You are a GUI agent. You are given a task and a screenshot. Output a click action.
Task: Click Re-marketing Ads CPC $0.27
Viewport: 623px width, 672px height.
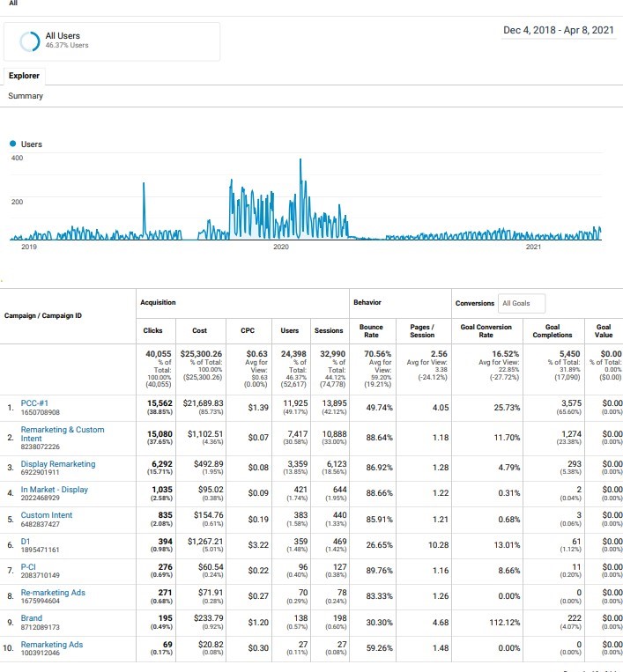[258, 595]
